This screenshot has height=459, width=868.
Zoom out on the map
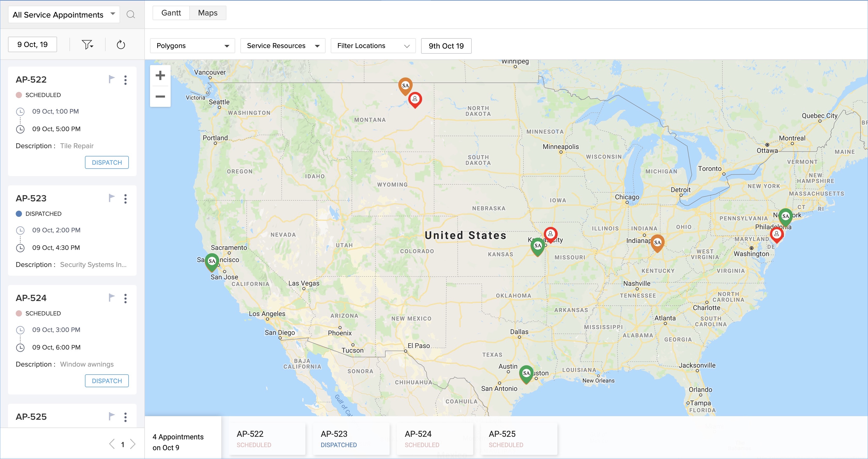point(160,97)
